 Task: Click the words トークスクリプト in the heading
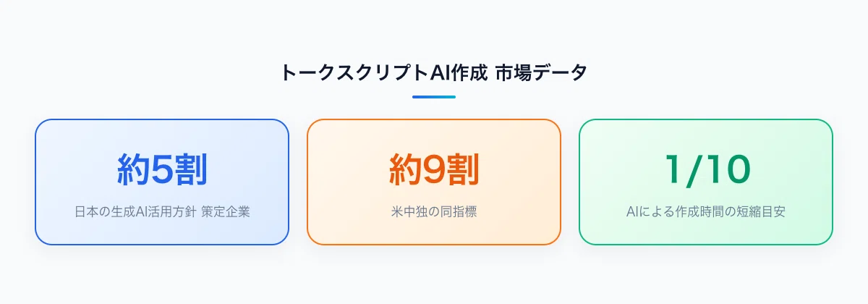[354, 73]
